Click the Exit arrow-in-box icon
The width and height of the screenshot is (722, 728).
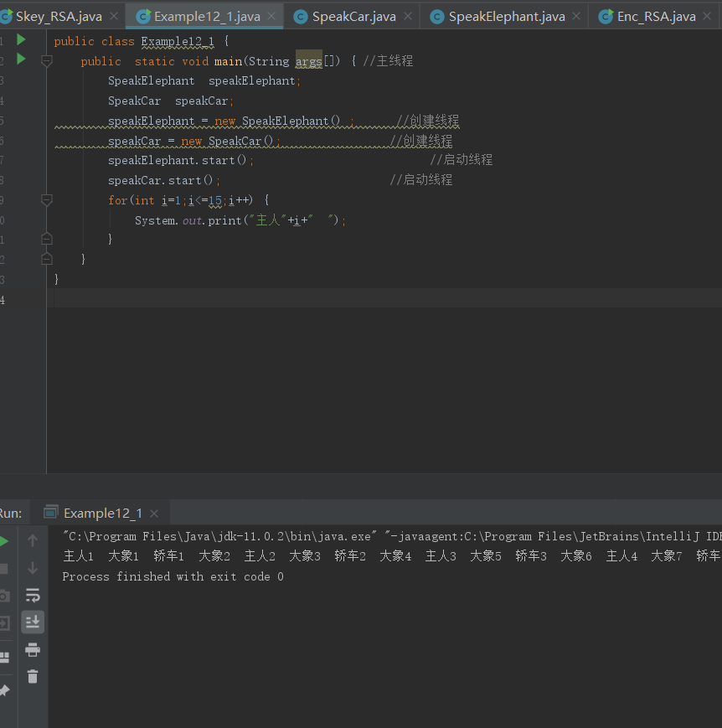[x=4, y=623]
